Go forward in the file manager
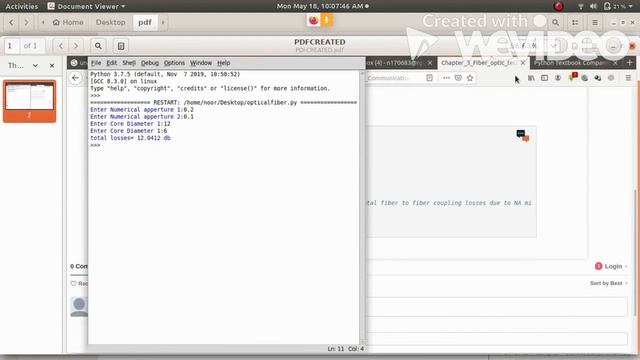Screen dimensions: 640x360 click(27, 22)
